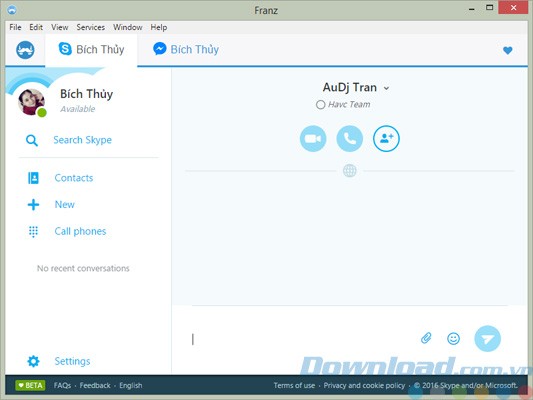Screen dimensions: 533x400
Task: Open Terms of use link
Action: [x=294, y=385]
